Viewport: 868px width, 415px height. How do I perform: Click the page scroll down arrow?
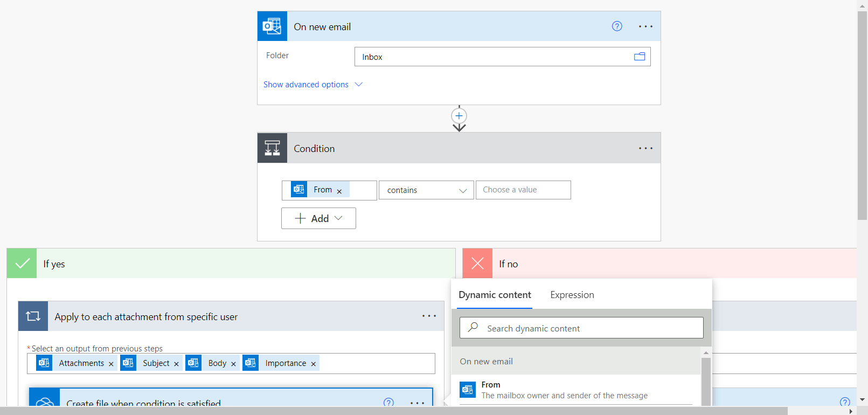tap(862, 400)
